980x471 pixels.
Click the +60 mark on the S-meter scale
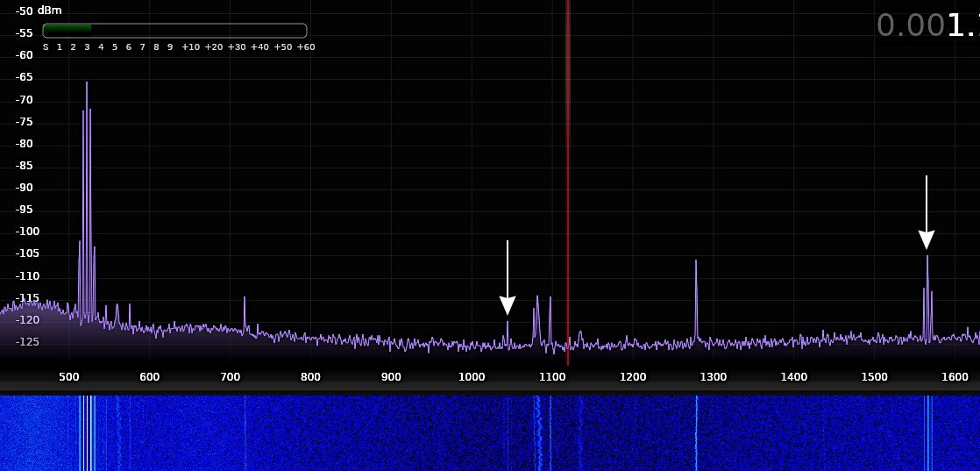pyautogui.click(x=305, y=47)
